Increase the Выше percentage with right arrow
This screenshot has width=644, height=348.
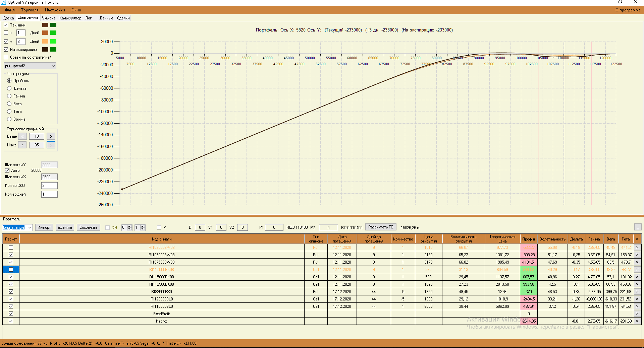51,136
